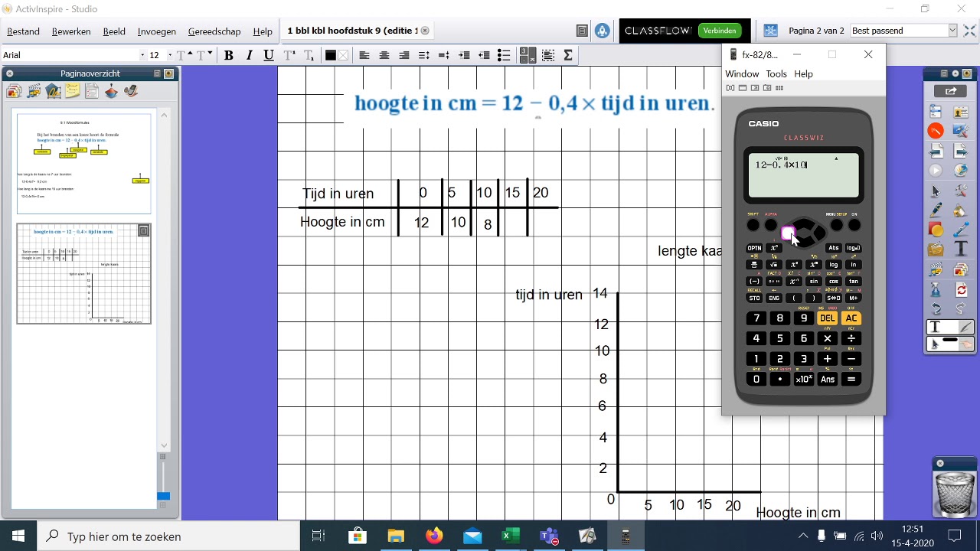Go to next page with toolbox arrow

[961, 151]
